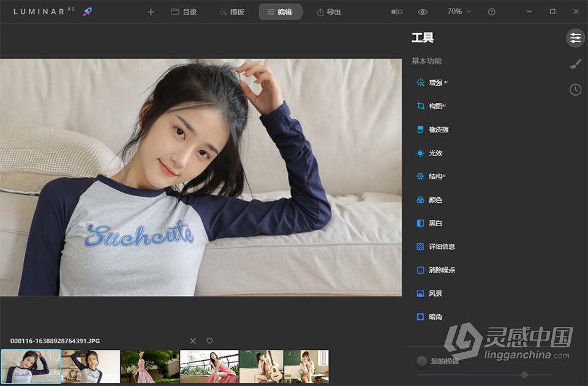
Task: Enable the 您的模板 switch
Action: coord(421,361)
